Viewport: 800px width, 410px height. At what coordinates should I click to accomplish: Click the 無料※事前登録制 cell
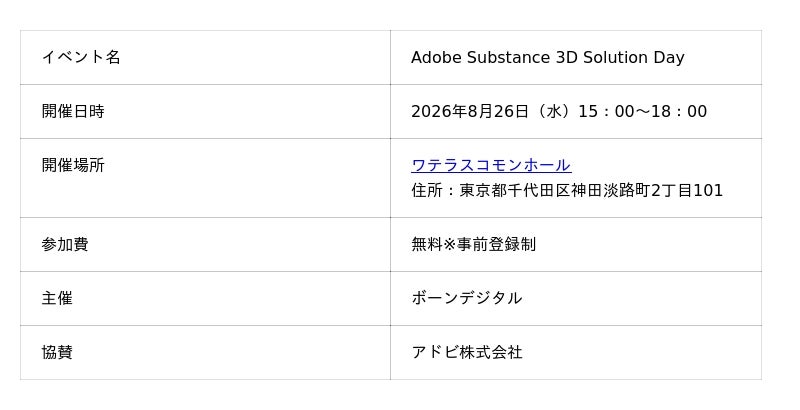tap(576, 245)
